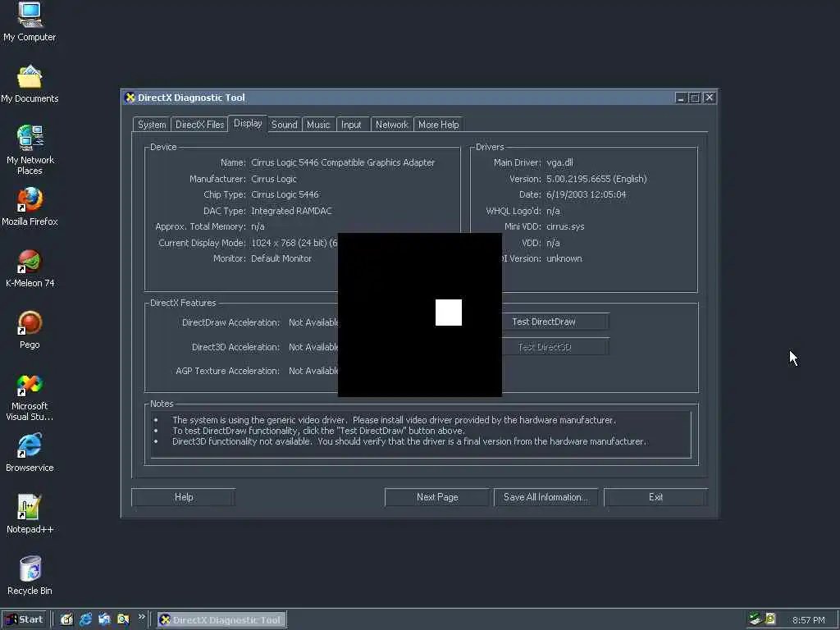Screen dimensions: 840x630
Task: Expand quick launch overflow chevron
Action: click(x=141, y=617)
